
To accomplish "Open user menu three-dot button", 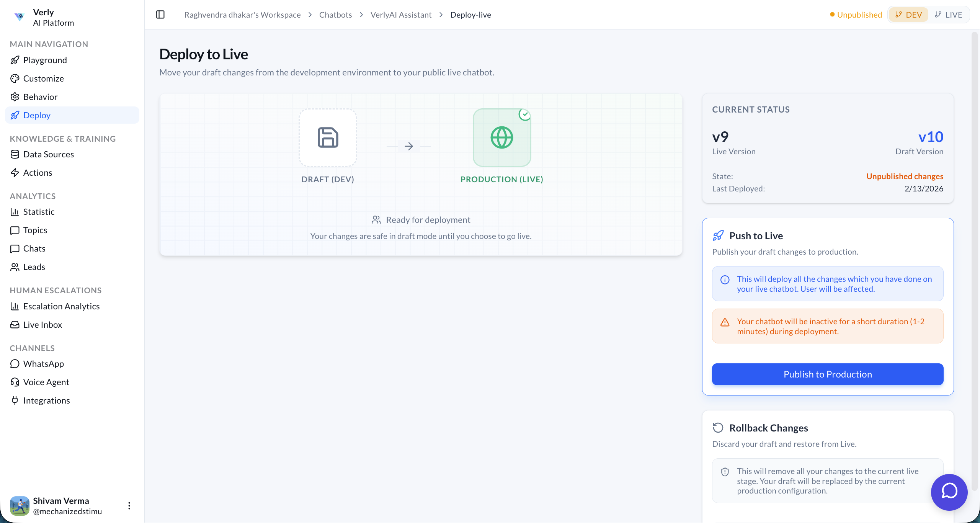I will (x=129, y=506).
